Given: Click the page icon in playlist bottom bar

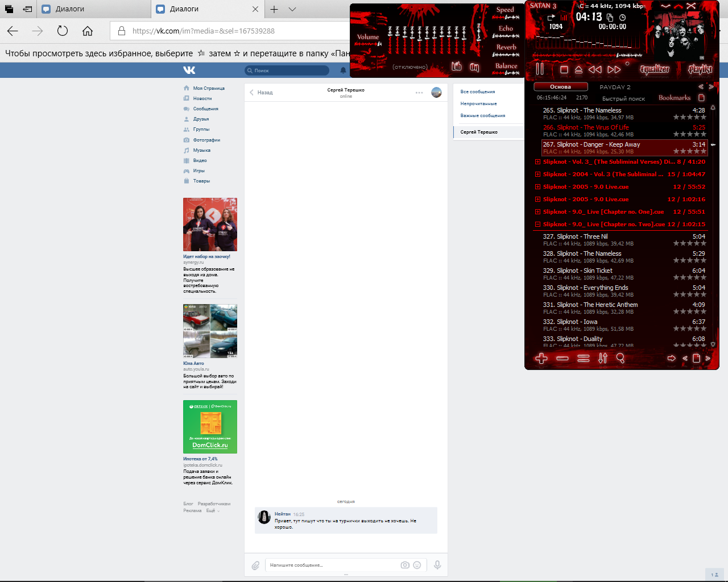Looking at the screenshot, I should [x=696, y=359].
